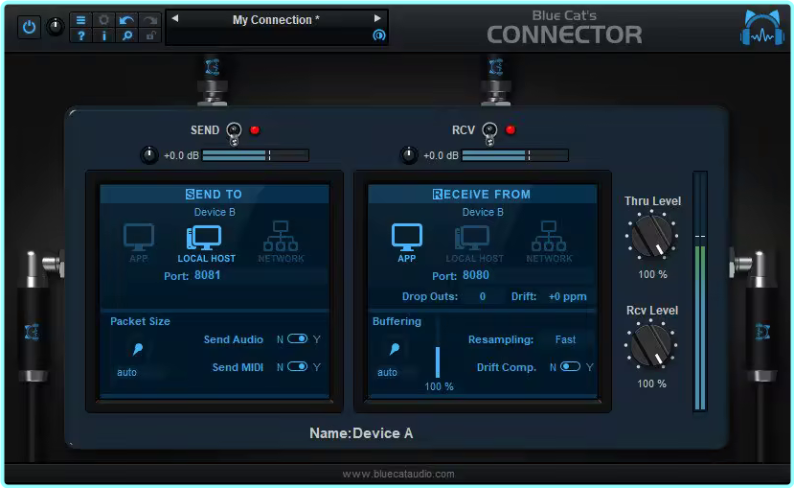Click Device B name in Send To panel
The image size is (794, 488).
[x=215, y=212]
